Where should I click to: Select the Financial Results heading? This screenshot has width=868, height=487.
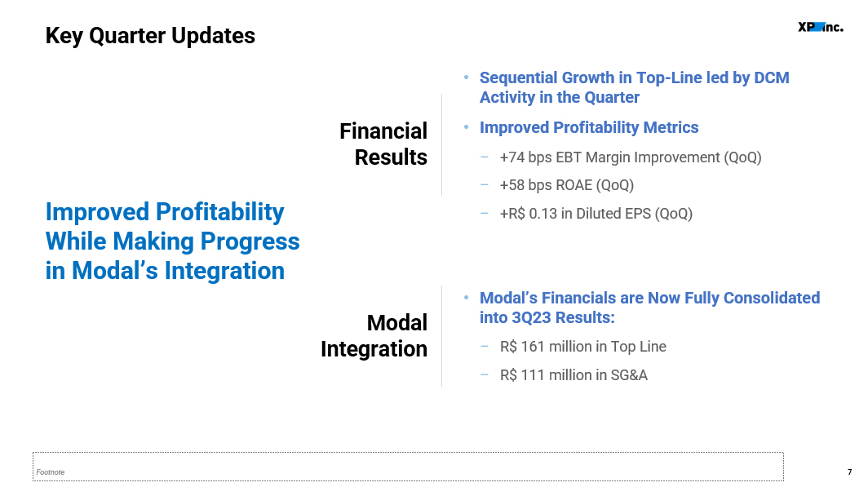(383, 144)
